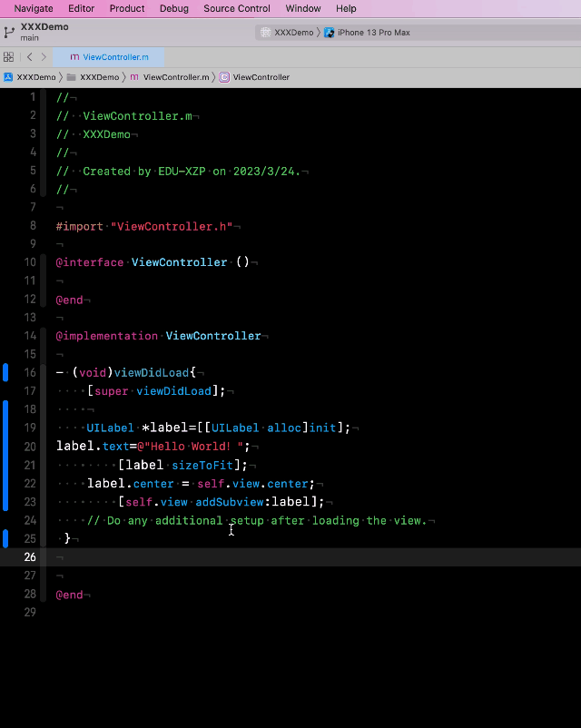The image size is (581, 728).
Task: Click the ViewController.m file breadcrumb
Action: (x=176, y=77)
